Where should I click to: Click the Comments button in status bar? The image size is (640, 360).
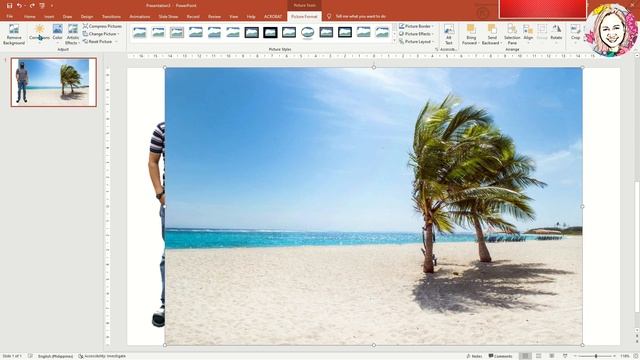(500, 356)
